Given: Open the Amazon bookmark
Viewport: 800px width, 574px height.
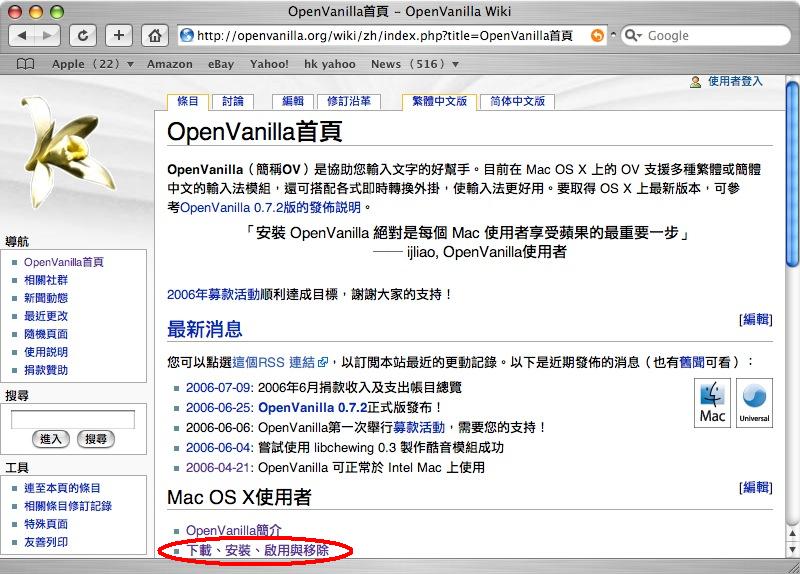Looking at the screenshot, I should pyautogui.click(x=169, y=64).
